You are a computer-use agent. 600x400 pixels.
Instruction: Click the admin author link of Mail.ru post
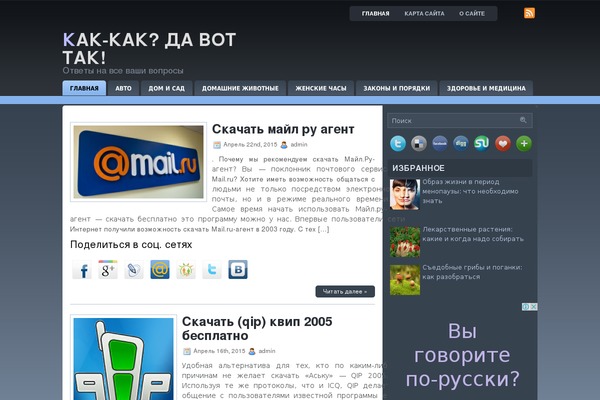click(x=299, y=144)
